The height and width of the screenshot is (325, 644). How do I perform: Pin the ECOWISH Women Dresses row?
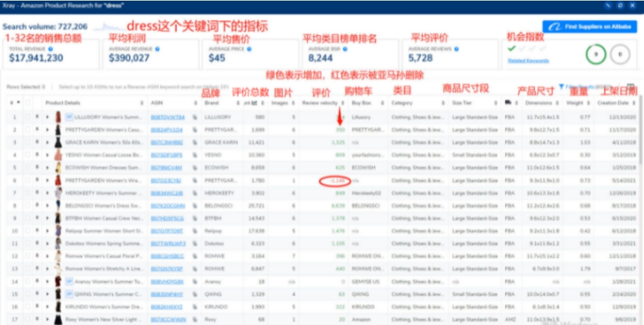[38, 168]
